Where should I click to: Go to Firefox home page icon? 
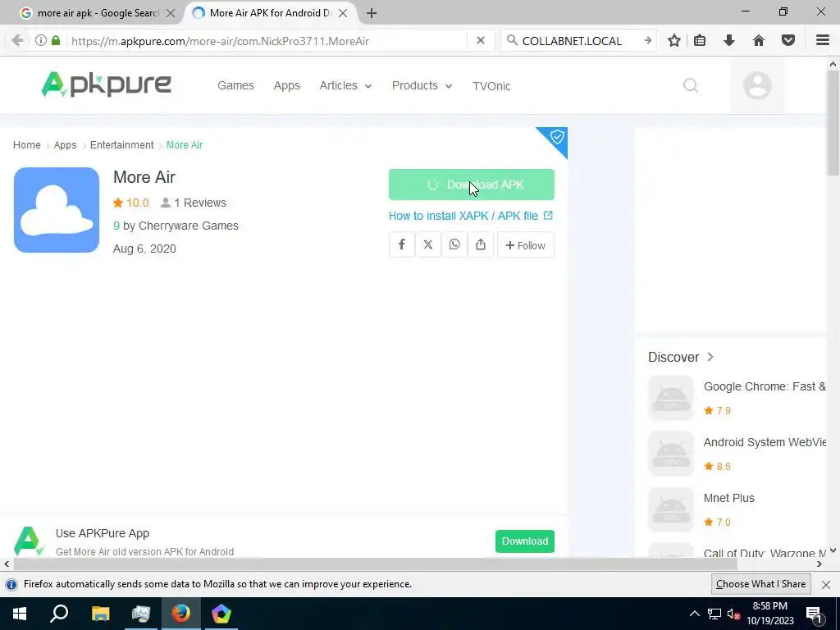tap(758, 41)
